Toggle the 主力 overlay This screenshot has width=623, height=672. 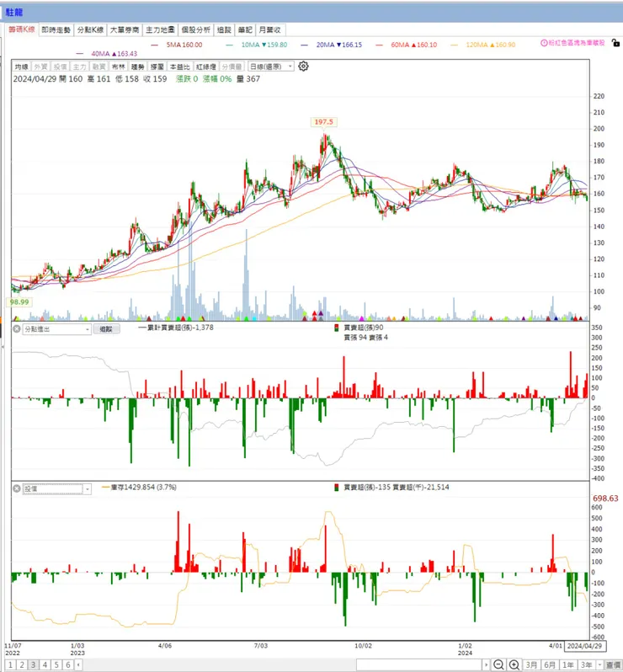pyautogui.click(x=80, y=67)
